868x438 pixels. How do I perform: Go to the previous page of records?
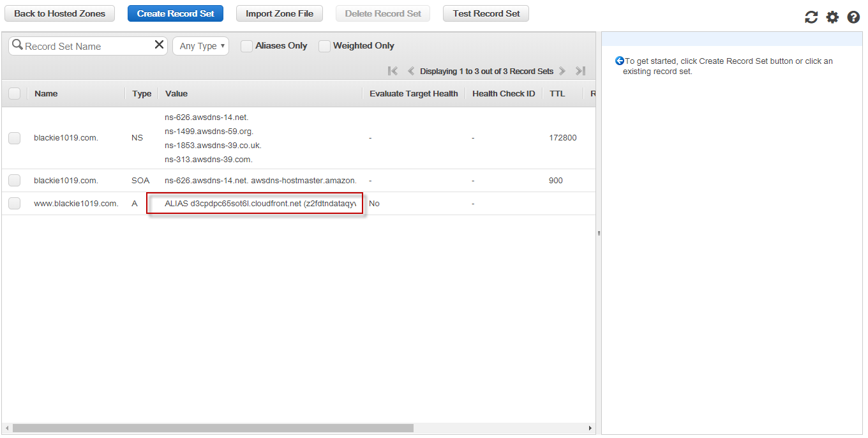click(x=411, y=71)
